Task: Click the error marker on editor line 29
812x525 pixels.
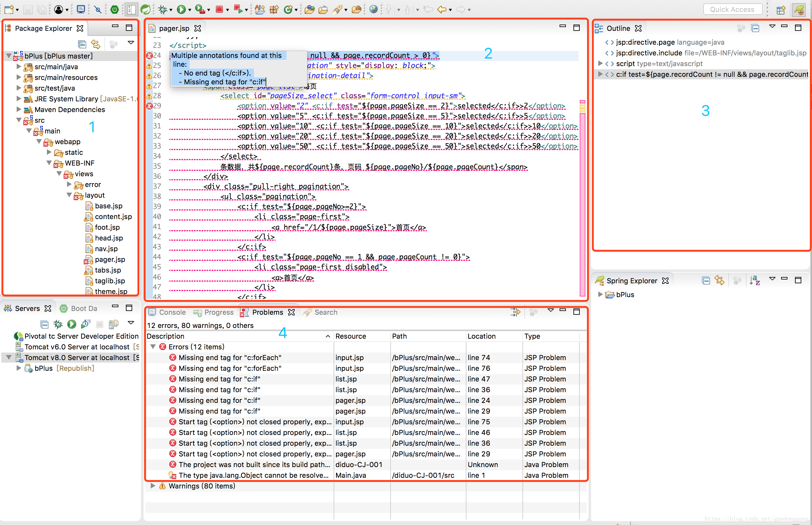Action: 149,106
